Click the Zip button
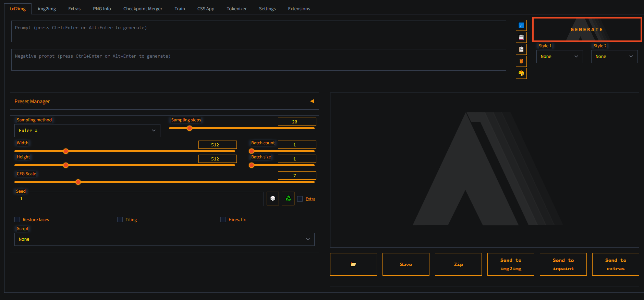The height and width of the screenshot is (300, 644). click(458, 264)
